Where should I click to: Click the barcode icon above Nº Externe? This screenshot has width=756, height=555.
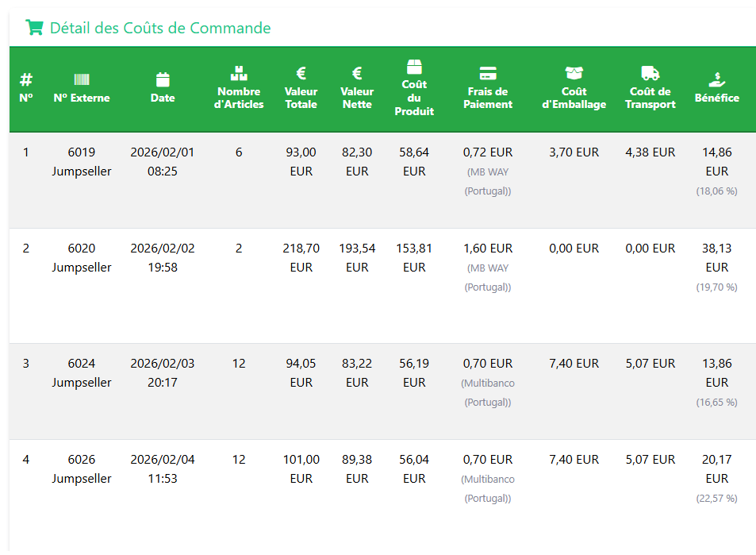(82, 79)
